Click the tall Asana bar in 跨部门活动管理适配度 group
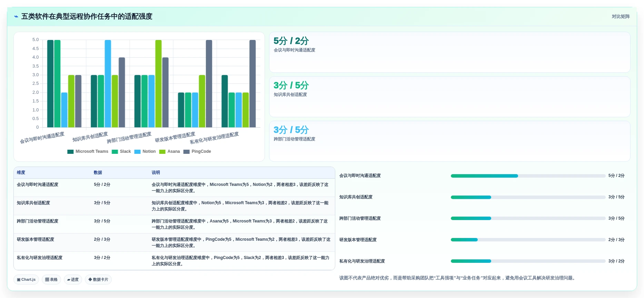 (158, 83)
